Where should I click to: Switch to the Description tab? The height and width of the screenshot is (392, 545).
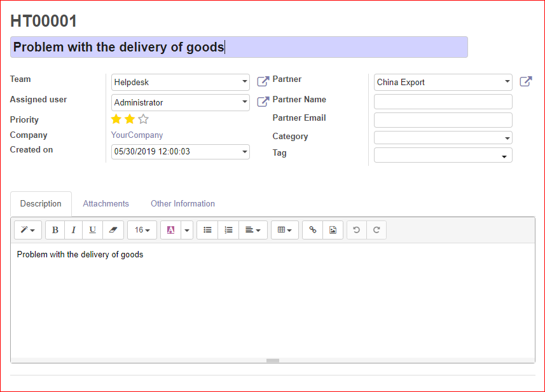click(x=41, y=203)
